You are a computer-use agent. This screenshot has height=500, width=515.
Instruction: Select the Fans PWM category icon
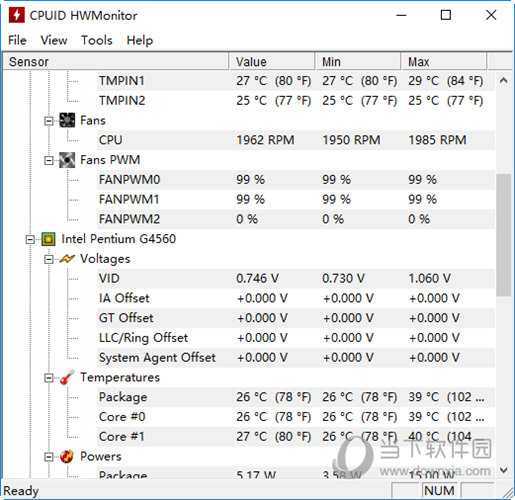click(x=67, y=160)
